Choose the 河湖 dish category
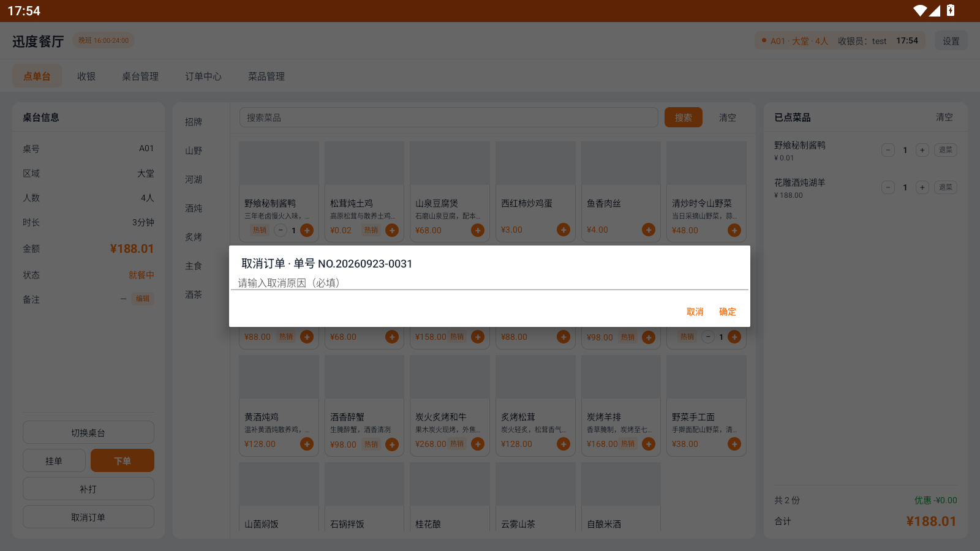Image resolution: width=980 pixels, height=551 pixels. point(194,179)
